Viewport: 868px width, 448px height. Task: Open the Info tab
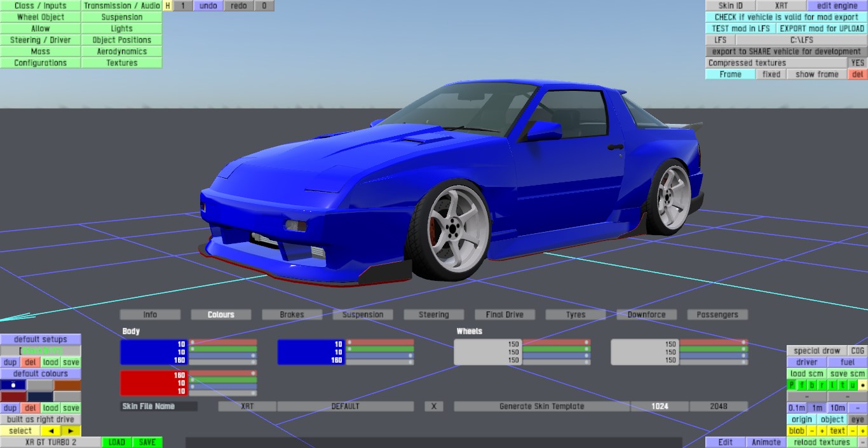pos(150,315)
